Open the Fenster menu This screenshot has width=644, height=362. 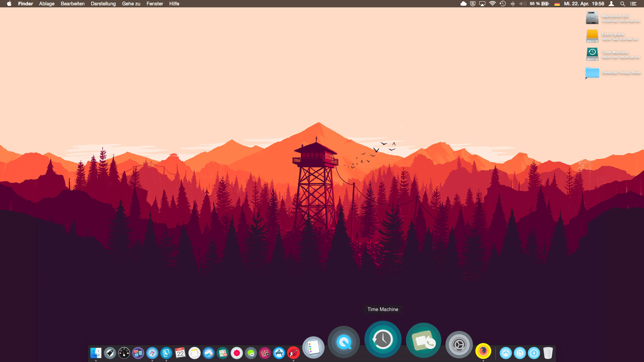click(x=155, y=4)
